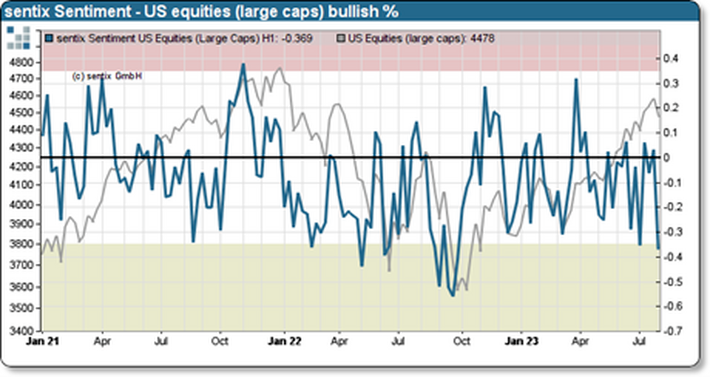Click the left axis value 4000
710x377 pixels.
[x=21, y=205]
